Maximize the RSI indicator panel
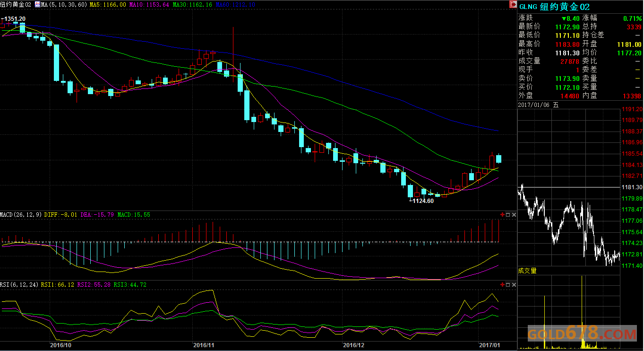Image resolution: width=644 pixels, height=351 pixels. pos(508,285)
